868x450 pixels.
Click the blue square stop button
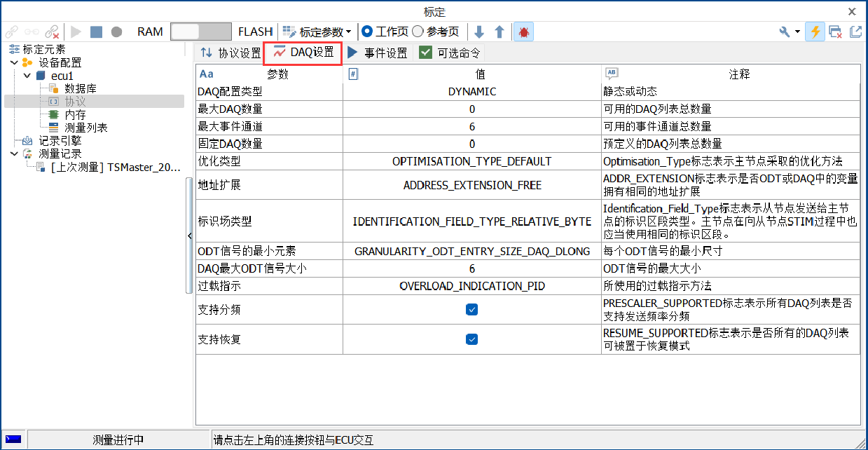[96, 32]
